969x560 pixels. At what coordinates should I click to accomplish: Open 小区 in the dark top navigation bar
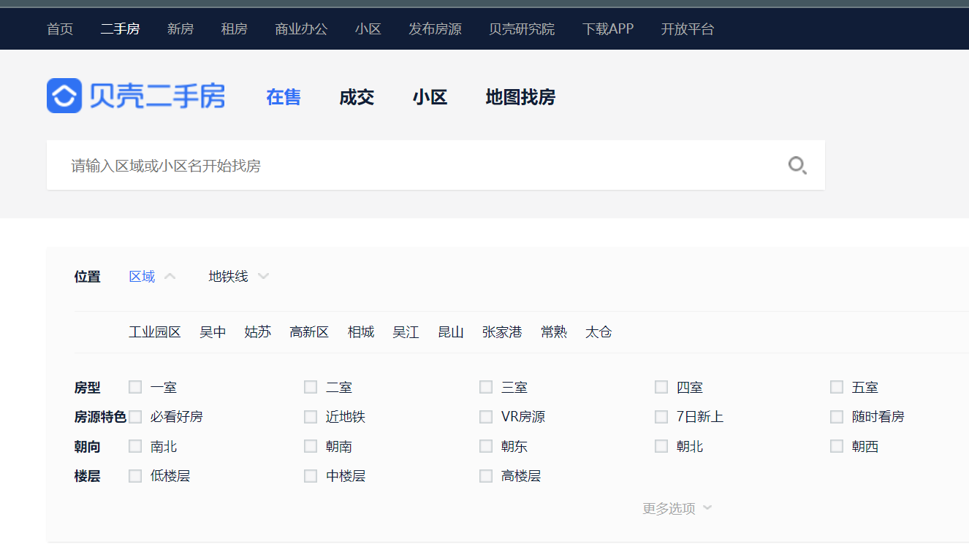coord(368,29)
